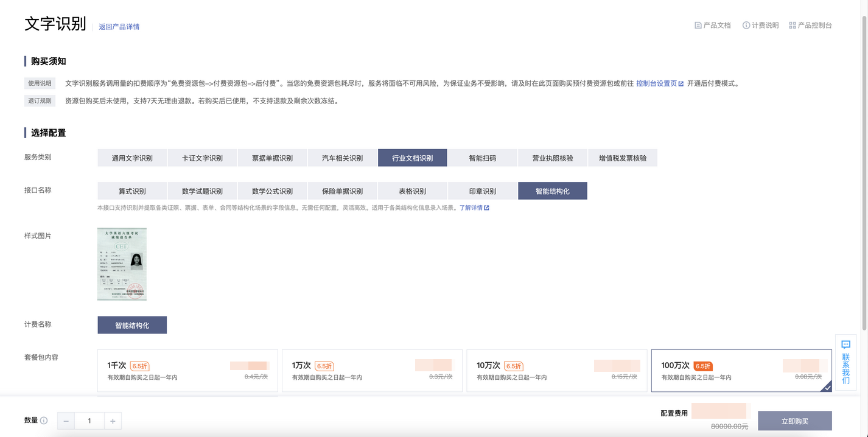Select 卡证文字识别 service category
Screen dimensions: 868x437
(202, 158)
